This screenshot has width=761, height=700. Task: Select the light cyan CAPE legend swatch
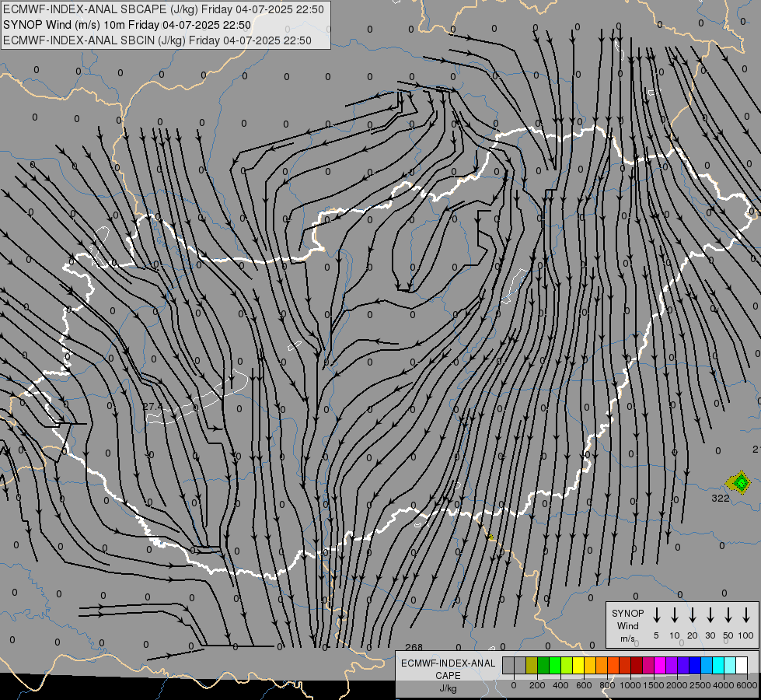click(730, 666)
